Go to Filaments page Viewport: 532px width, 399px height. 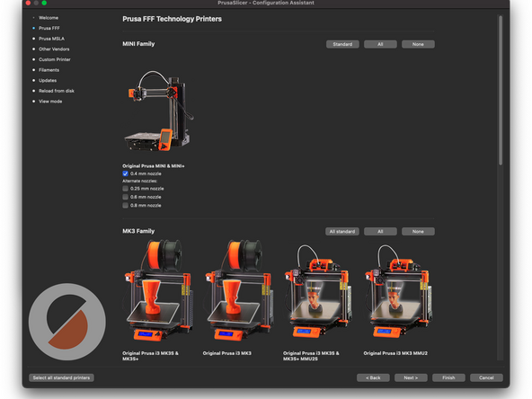pyautogui.click(x=49, y=70)
